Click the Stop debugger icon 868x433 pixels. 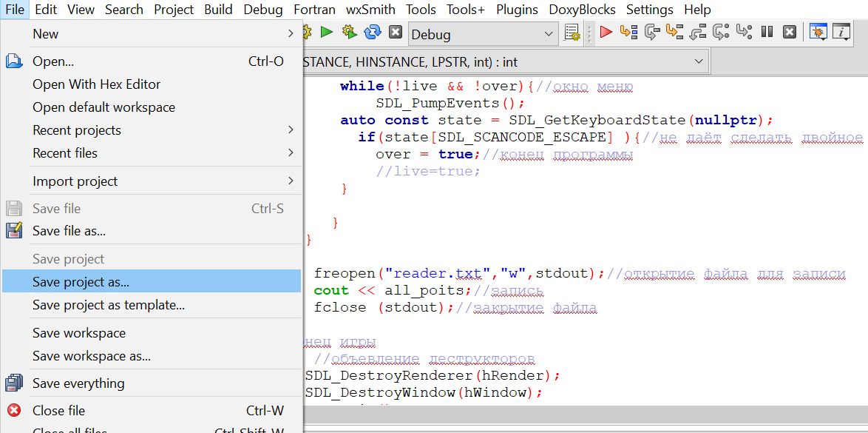[790, 33]
